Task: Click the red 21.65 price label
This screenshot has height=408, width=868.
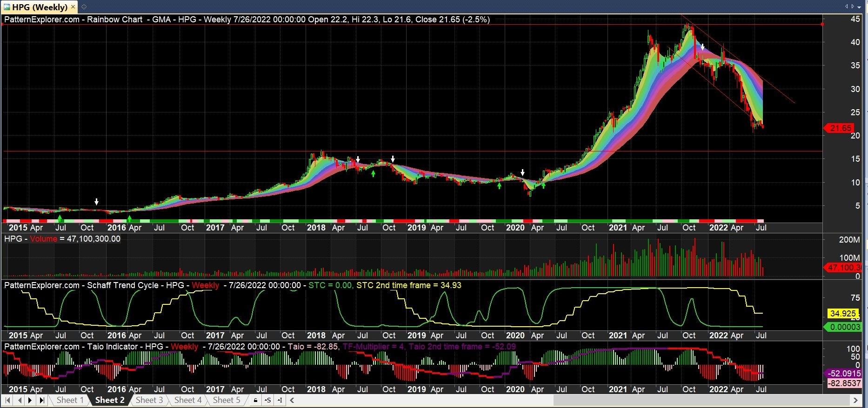Action: [x=840, y=128]
